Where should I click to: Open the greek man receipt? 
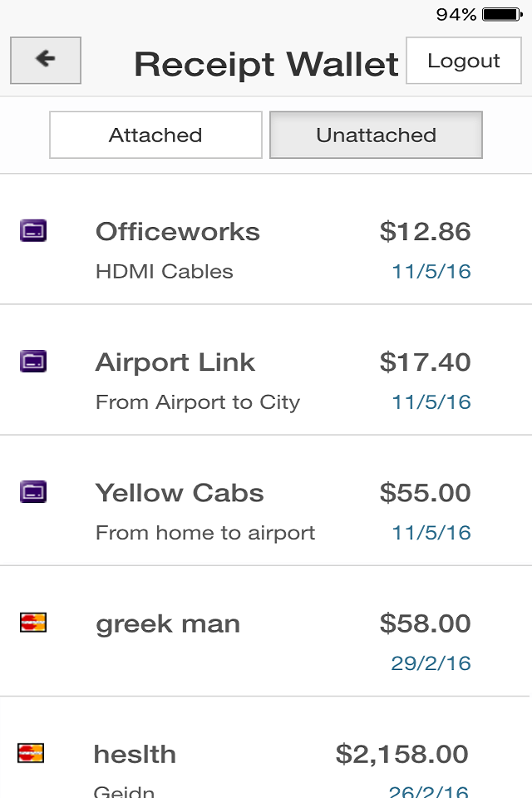coord(266,631)
